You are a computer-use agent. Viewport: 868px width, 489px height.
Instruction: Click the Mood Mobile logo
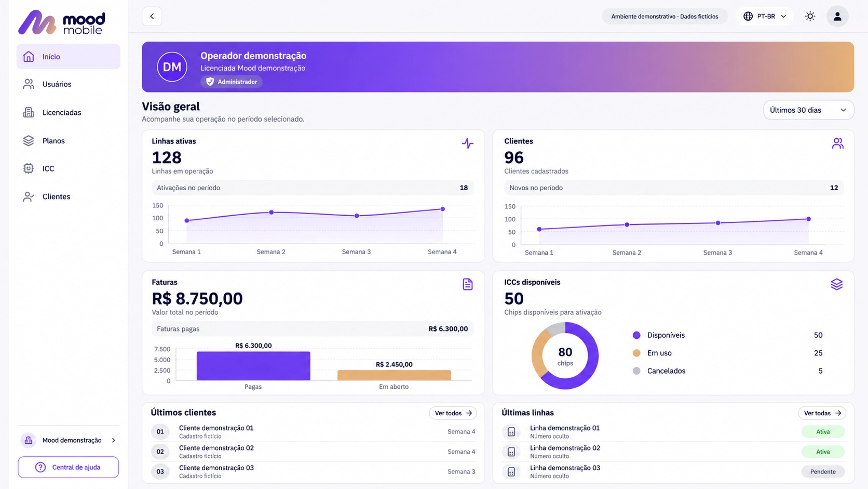tap(62, 22)
